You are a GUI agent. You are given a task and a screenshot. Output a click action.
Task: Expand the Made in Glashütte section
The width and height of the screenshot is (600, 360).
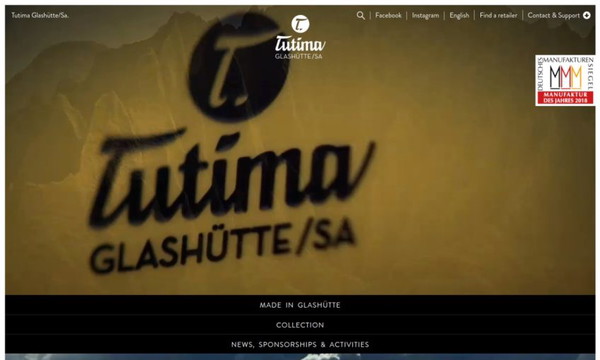pyautogui.click(x=300, y=305)
